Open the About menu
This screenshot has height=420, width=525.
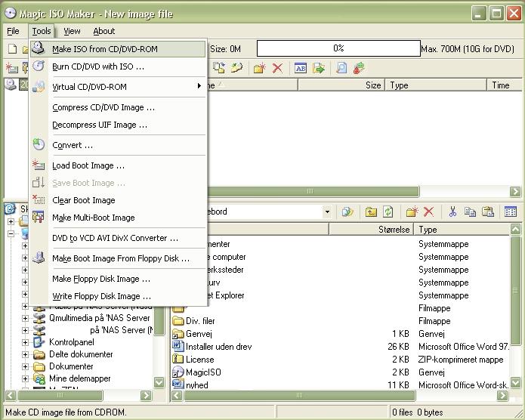[104, 31]
